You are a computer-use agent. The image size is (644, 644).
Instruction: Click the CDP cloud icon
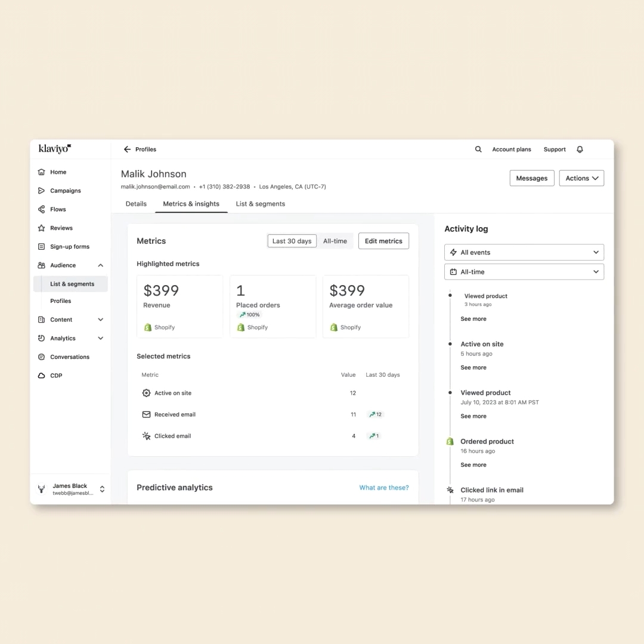pyautogui.click(x=41, y=376)
